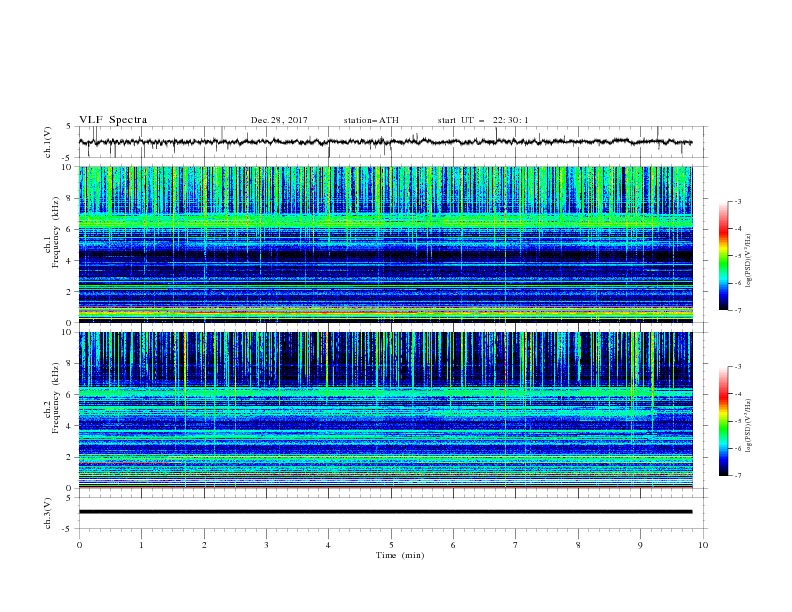
Task: Click time axis tick label '10'
Action: pos(703,545)
